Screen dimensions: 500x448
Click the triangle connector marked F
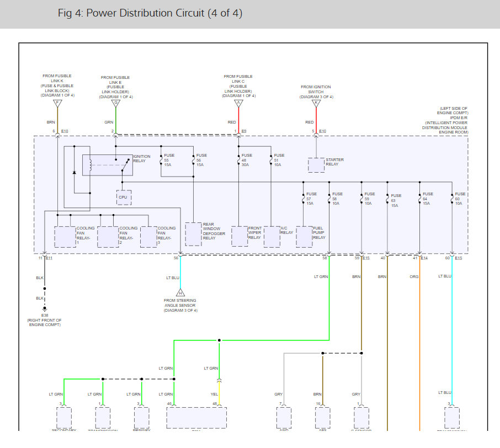[57, 103]
